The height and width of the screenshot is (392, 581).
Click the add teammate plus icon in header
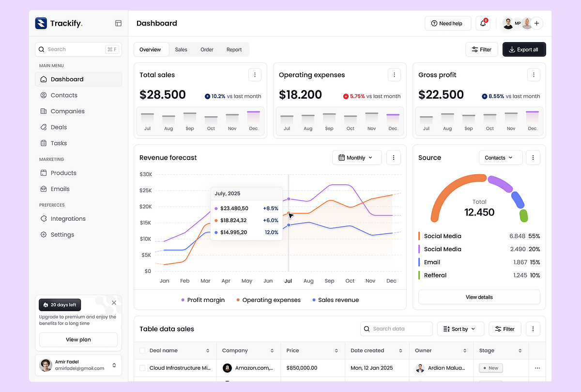tap(536, 23)
